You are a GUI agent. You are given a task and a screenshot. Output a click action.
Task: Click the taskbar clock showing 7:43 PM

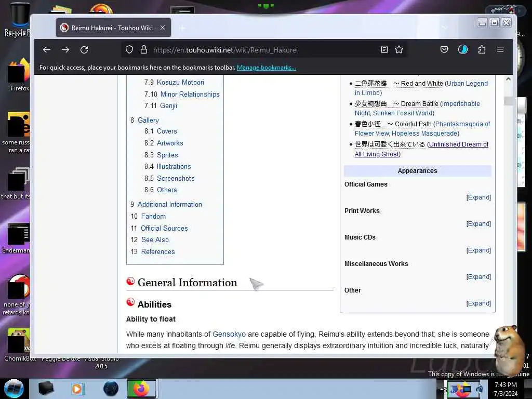click(x=506, y=389)
